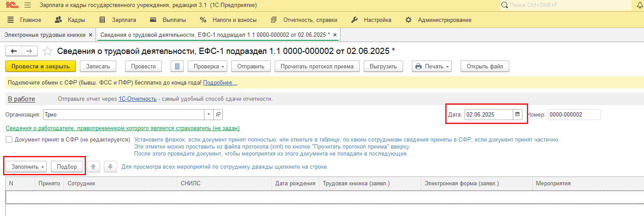
Task: Click the document list icon button next to Провести
Action: click(177, 67)
